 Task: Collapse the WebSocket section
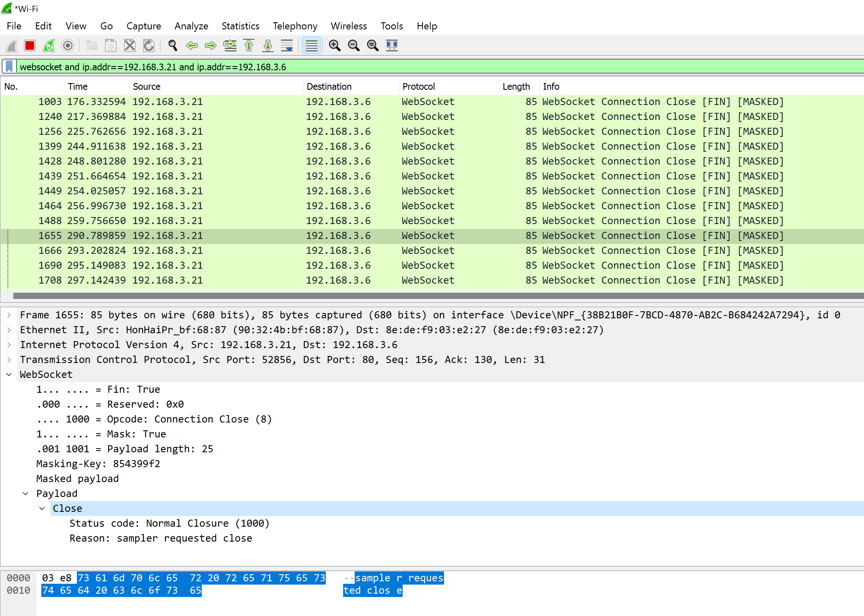[x=9, y=374]
